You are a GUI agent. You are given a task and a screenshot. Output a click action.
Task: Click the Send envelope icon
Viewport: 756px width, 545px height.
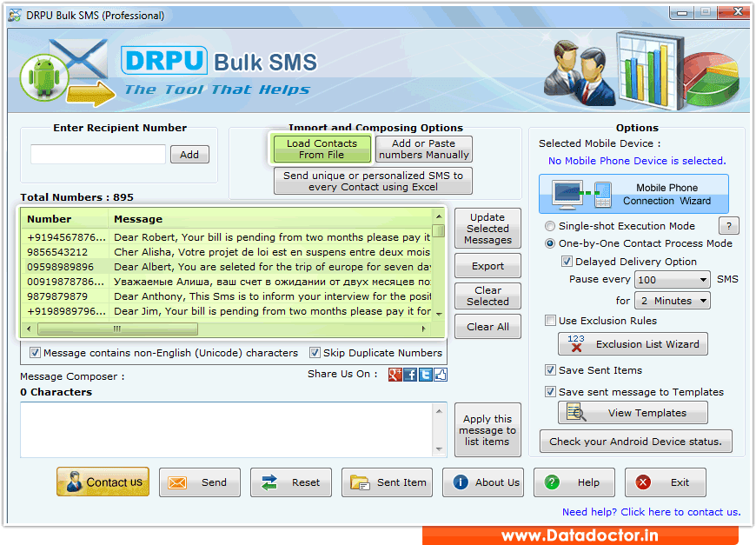pyautogui.click(x=177, y=482)
